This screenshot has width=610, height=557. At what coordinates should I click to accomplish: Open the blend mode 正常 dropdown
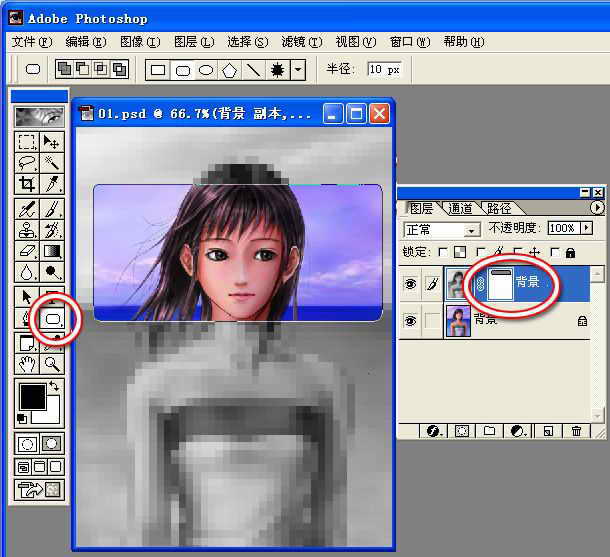(x=472, y=230)
